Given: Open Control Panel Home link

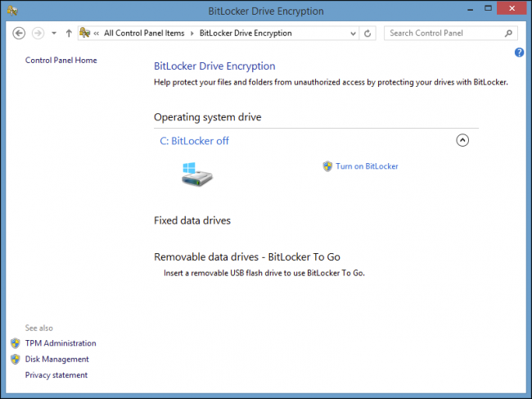Looking at the screenshot, I should pyautogui.click(x=61, y=61).
